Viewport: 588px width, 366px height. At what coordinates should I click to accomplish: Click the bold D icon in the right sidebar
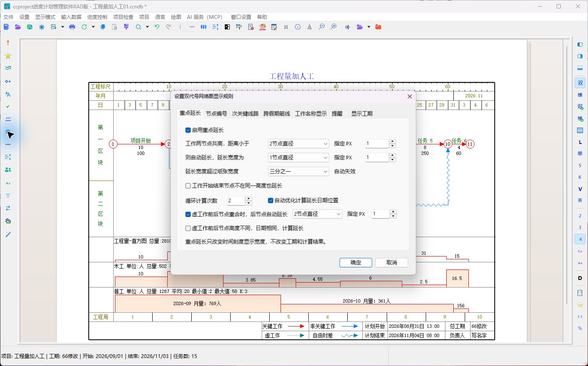click(580, 278)
